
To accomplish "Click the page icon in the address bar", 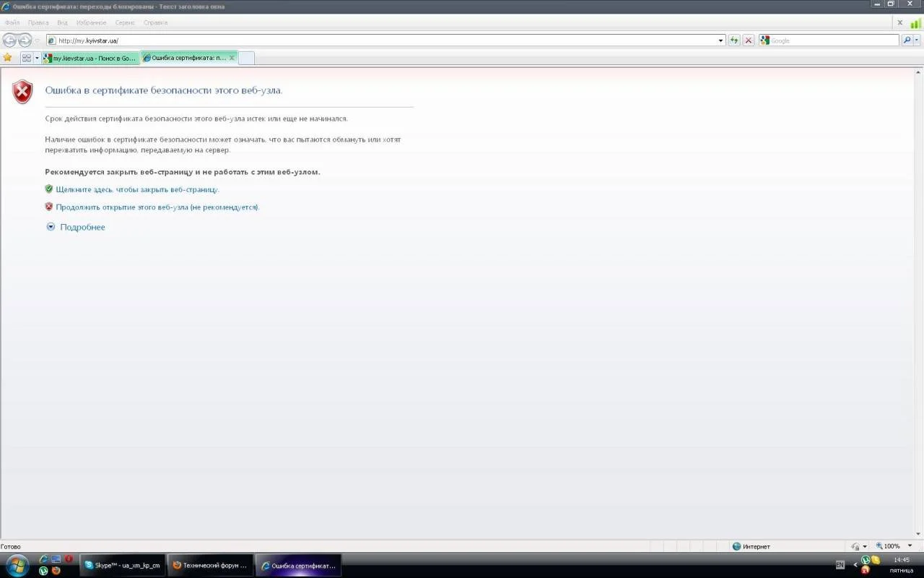I will click(x=53, y=40).
